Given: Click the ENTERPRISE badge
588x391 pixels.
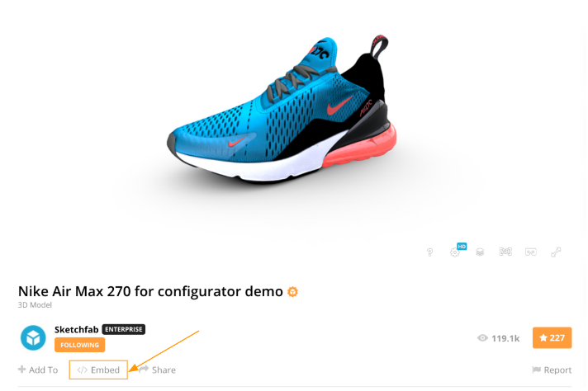Looking at the screenshot, I should (x=123, y=329).
